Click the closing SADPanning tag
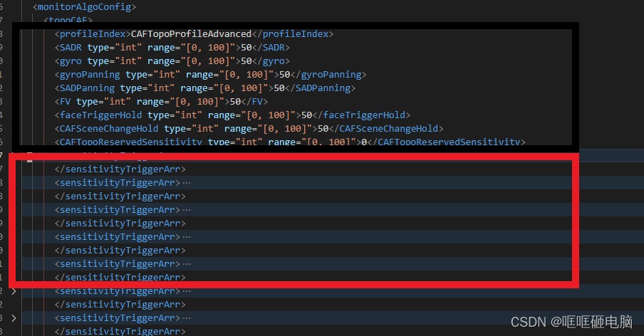This screenshot has height=336, width=644. point(321,88)
